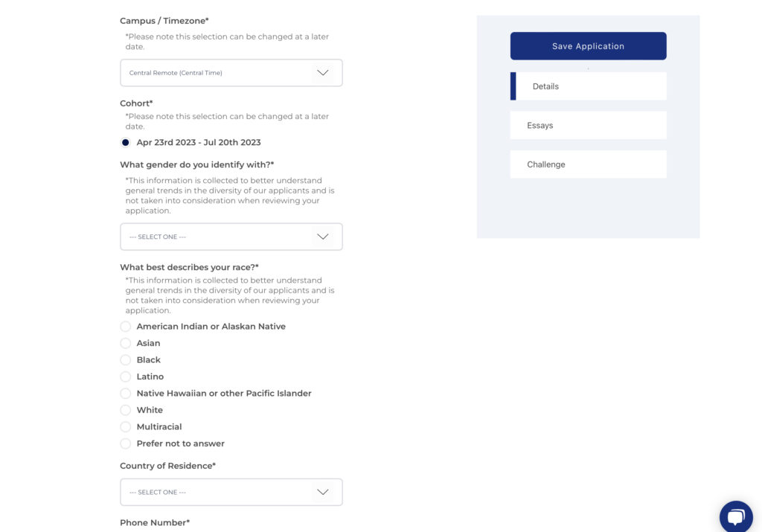Screen dimensions: 762x532
Task: Select American Indian or Alaskan Native
Action: pyautogui.click(x=126, y=327)
